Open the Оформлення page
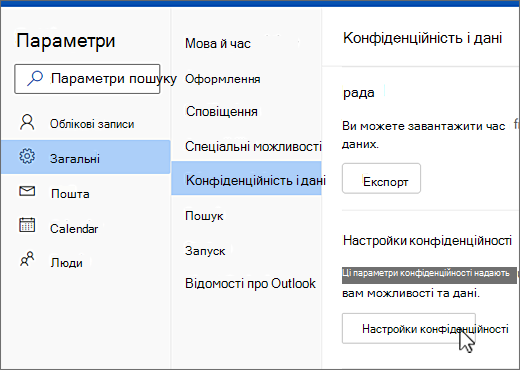 223,79
